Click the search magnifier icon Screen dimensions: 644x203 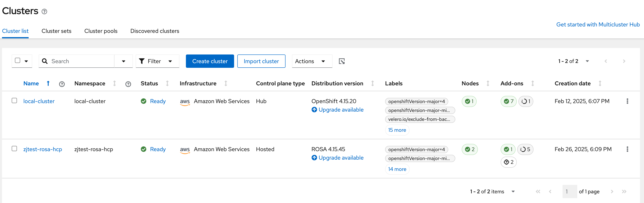point(45,61)
